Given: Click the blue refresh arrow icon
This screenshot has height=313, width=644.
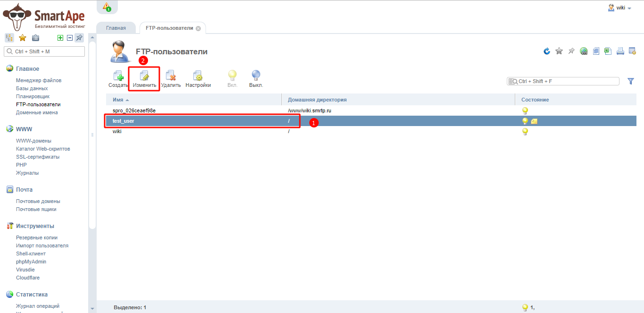Looking at the screenshot, I should point(547,51).
